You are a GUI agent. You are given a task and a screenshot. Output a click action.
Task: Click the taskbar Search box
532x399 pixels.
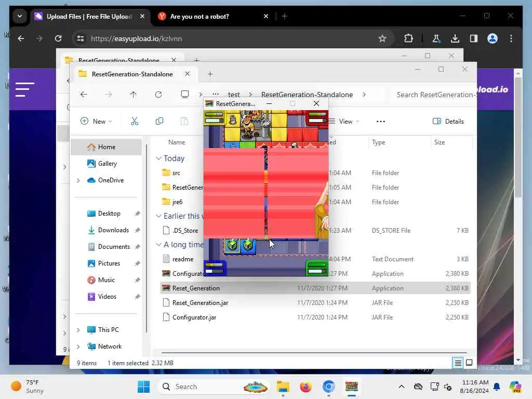click(x=215, y=387)
